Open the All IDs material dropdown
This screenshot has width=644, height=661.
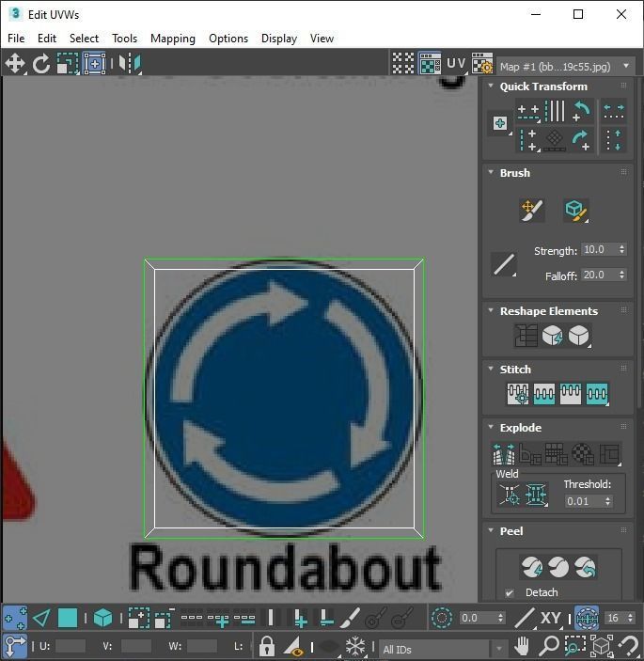tap(444, 649)
